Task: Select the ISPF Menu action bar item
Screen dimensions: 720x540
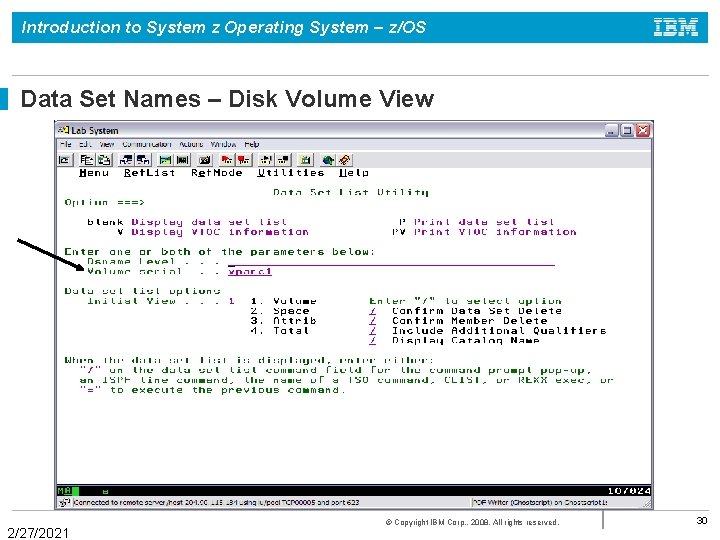Action: pyautogui.click(x=94, y=173)
